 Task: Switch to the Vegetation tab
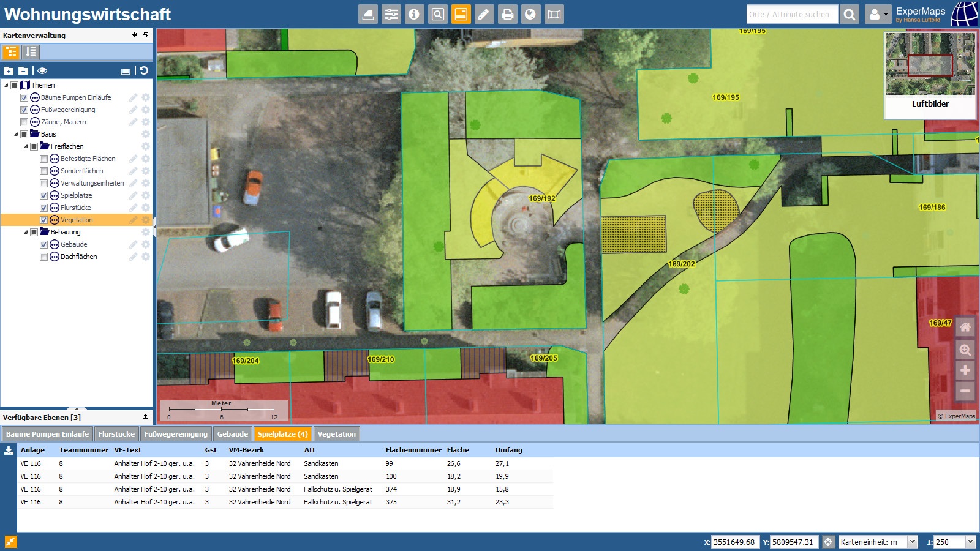336,433
